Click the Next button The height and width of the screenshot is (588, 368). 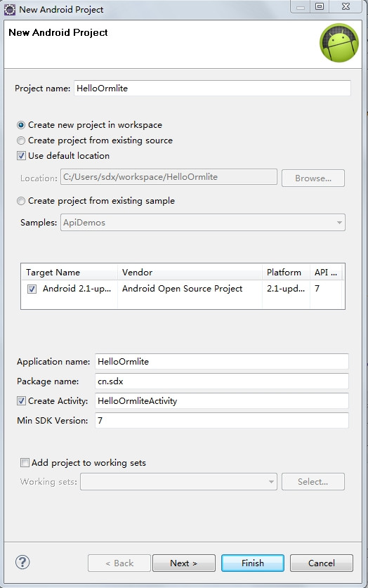(x=183, y=563)
